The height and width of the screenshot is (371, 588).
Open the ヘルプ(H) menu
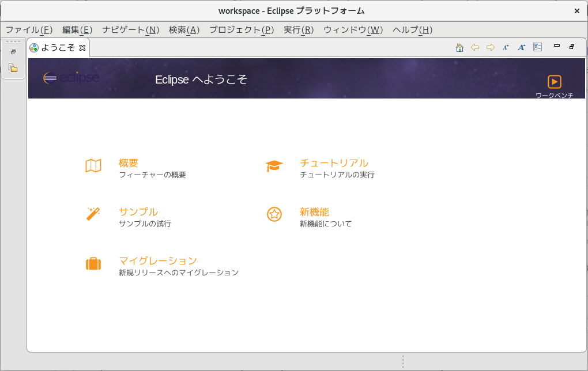click(413, 30)
